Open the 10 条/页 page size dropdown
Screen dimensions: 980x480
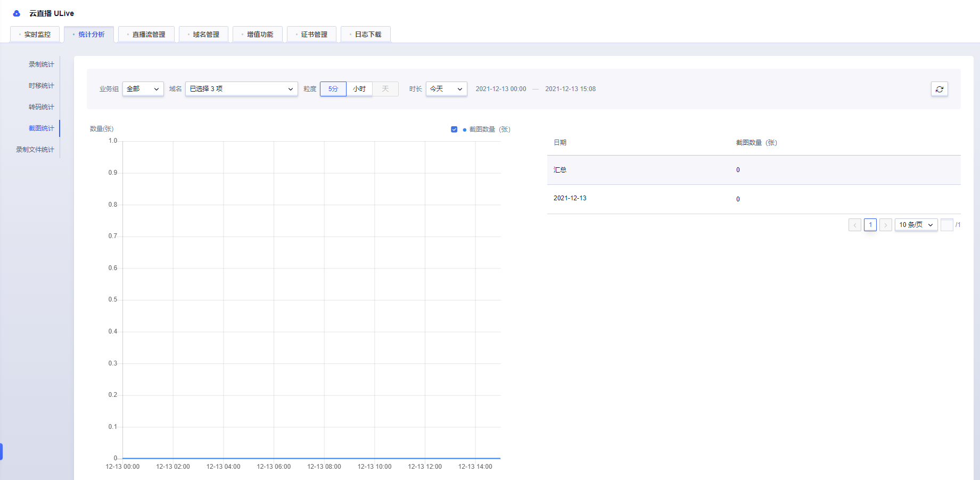click(916, 225)
